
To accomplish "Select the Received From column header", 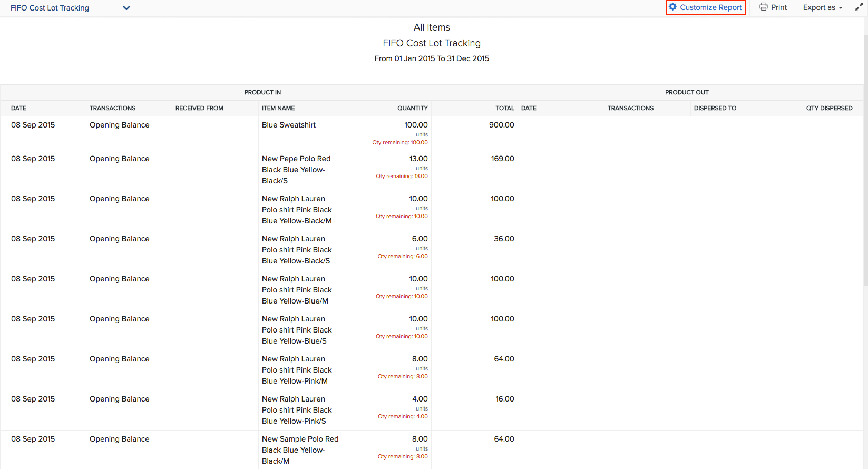I will click(199, 108).
